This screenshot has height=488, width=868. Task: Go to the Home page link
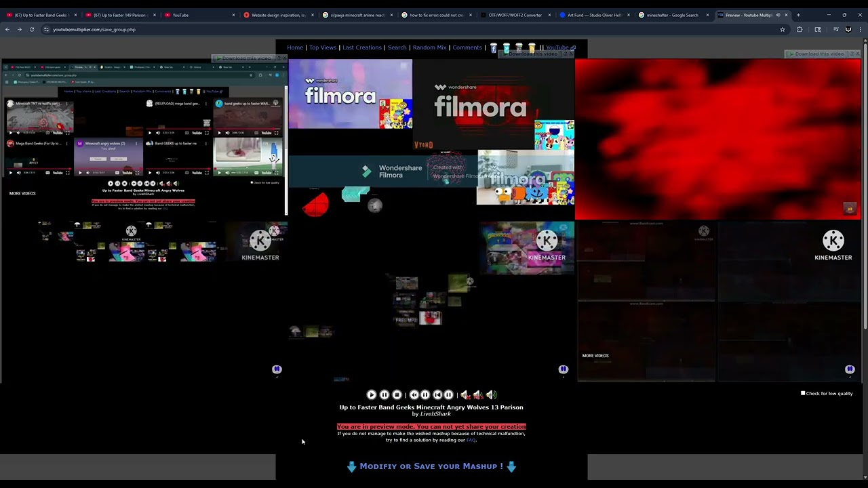click(295, 47)
